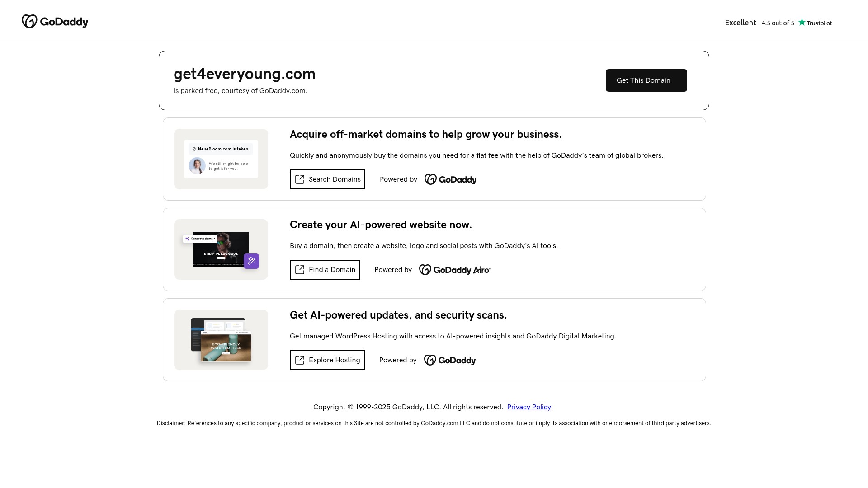
Task: Click the '4.5 out of 5' text
Action: (778, 23)
